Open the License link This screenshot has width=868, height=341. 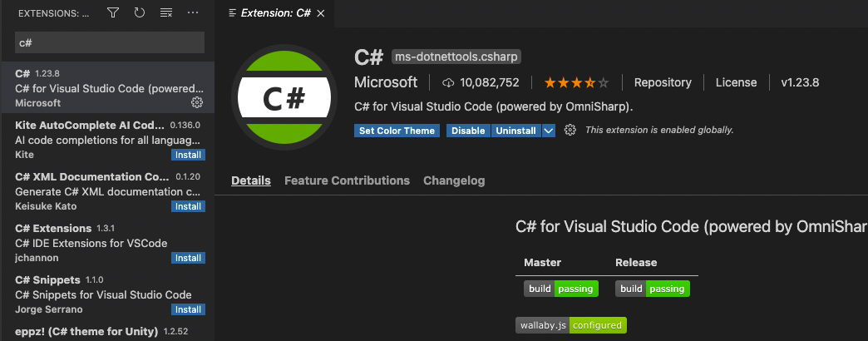pyautogui.click(x=737, y=82)
